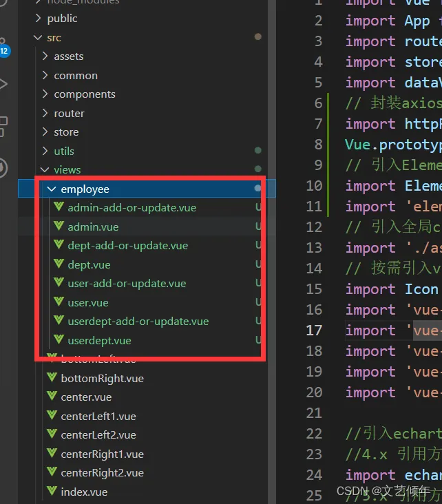Expand the router folder chevron

45,114
